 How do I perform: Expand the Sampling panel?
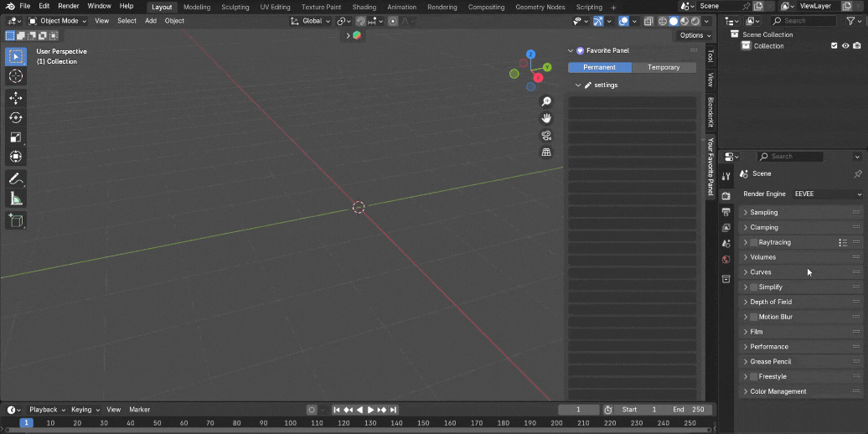pos(801,213)
